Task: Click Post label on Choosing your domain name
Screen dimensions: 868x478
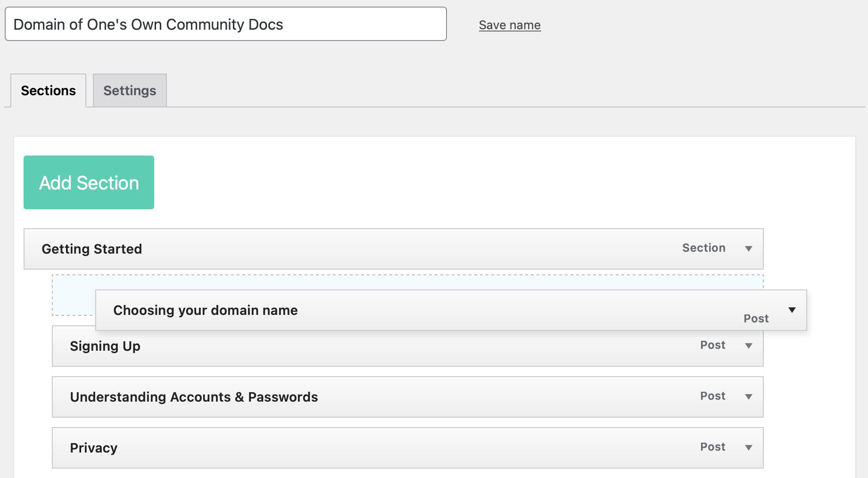Action: (x=756, y=319)
